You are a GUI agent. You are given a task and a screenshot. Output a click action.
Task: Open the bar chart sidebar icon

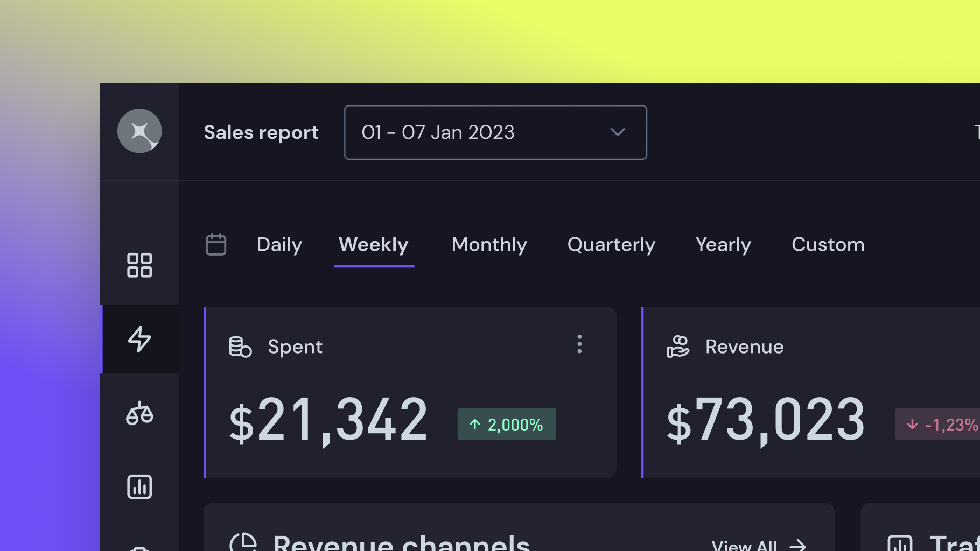(139, 487)
